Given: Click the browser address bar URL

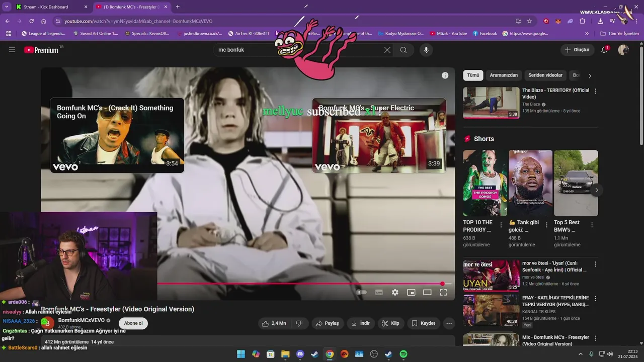Looking at the screenshot, I should 138,21.
